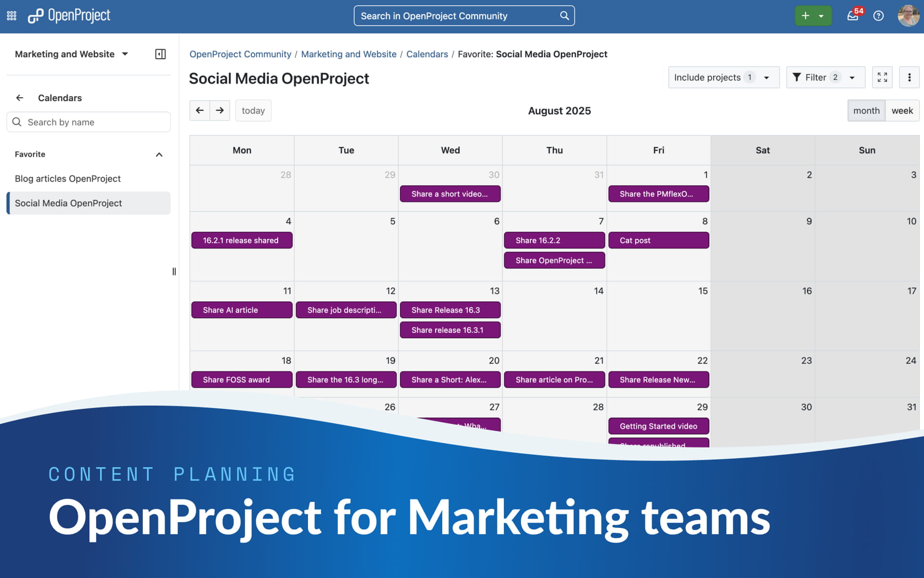Screen dimensions: 924x578
Task: Go back using the Calendars back arrow
Action: (x=20, y=98)
